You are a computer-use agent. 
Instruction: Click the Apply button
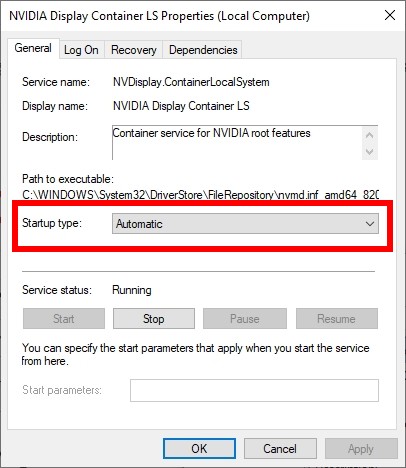tap(361, 448)
